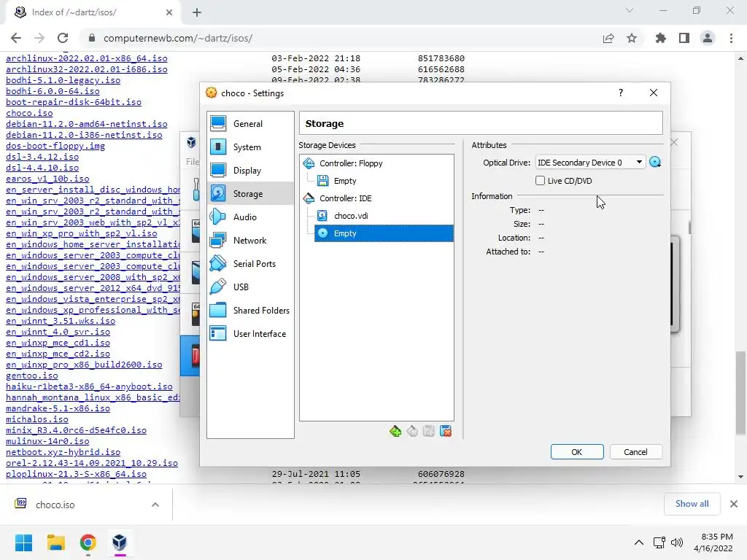Select the Empty optical drive entry
The image size is (747, 560).
click(x=384, y=233)
